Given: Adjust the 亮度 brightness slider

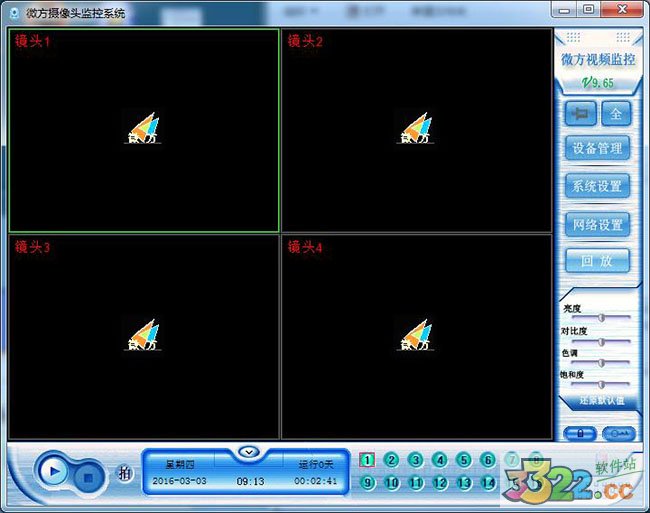Looking at the screenshot, I should [x=601, y=318].
